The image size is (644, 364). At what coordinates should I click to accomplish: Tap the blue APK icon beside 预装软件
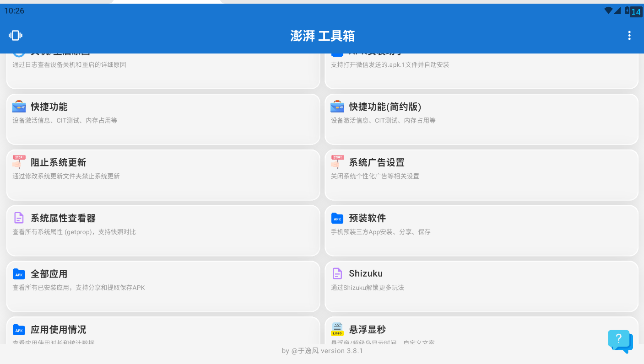[x=337, y=218]
